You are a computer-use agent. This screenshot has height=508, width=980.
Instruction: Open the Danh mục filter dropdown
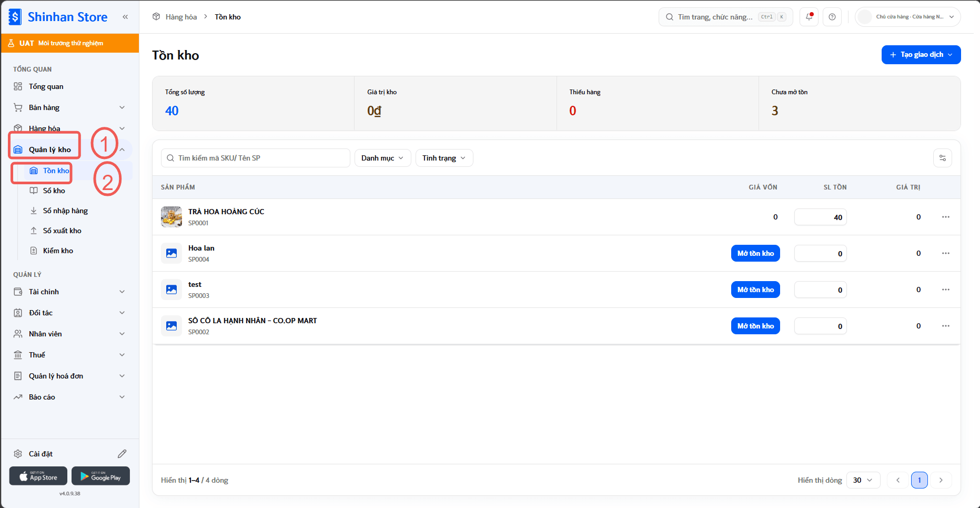(383, 158)
